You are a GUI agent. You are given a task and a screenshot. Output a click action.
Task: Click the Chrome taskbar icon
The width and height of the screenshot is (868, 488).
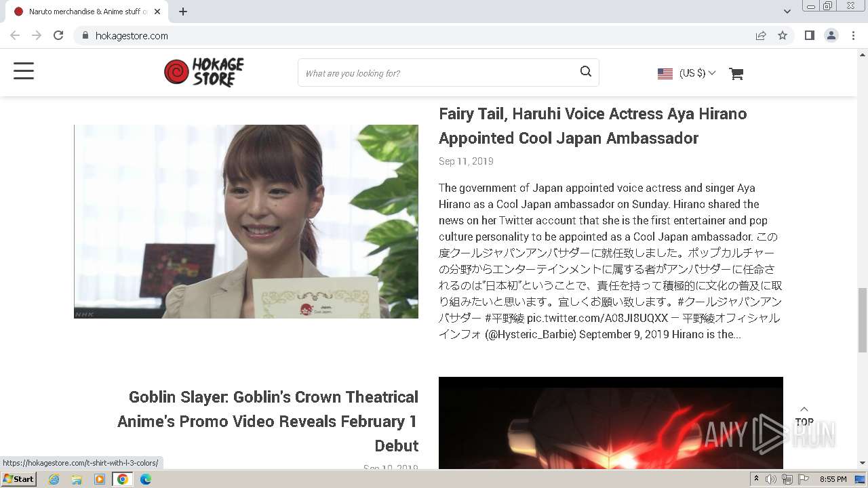(x=123, y=479)
